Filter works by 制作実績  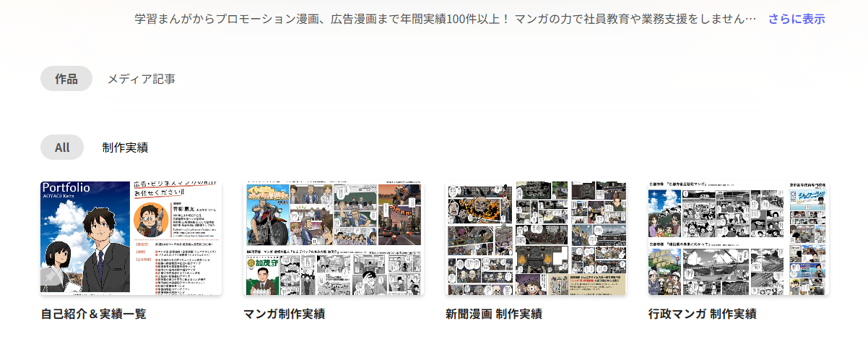125,148
